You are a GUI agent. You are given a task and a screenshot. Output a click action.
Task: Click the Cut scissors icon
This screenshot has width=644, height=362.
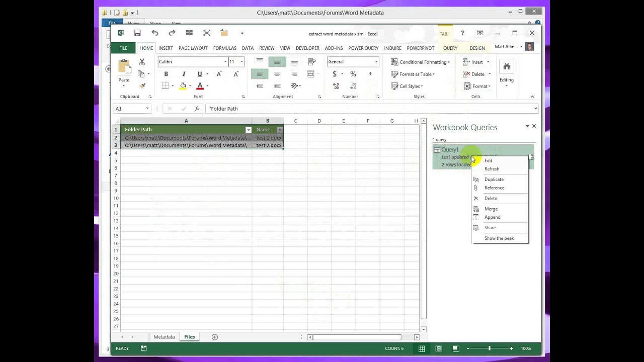[142, 62]
